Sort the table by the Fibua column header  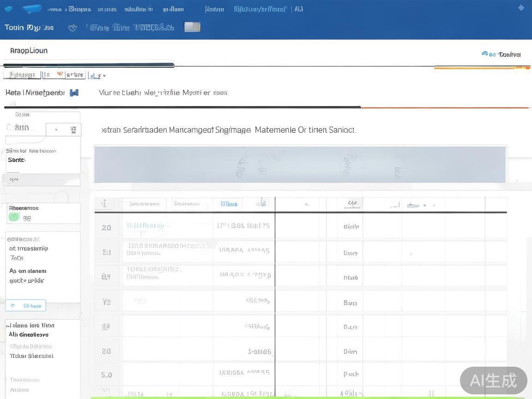tap(229, 204)
